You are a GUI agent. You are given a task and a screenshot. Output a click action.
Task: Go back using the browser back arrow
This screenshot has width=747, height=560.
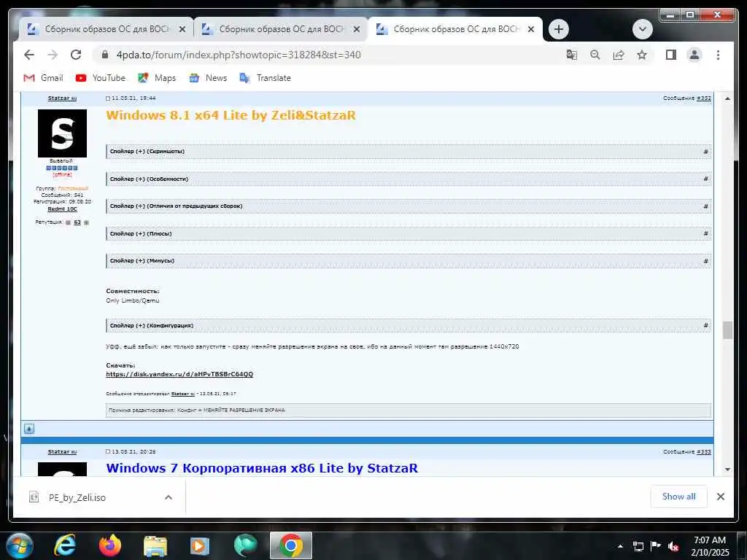coord(29,55)
